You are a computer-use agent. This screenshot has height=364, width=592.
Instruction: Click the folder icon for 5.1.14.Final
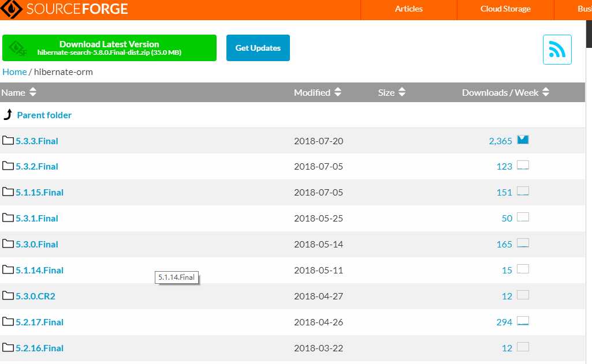(8, 270)
